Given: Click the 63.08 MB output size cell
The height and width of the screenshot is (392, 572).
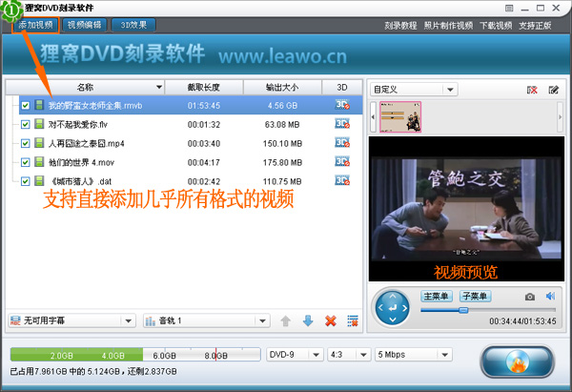Looking at the screenshot, I should [x=282, y=125].
